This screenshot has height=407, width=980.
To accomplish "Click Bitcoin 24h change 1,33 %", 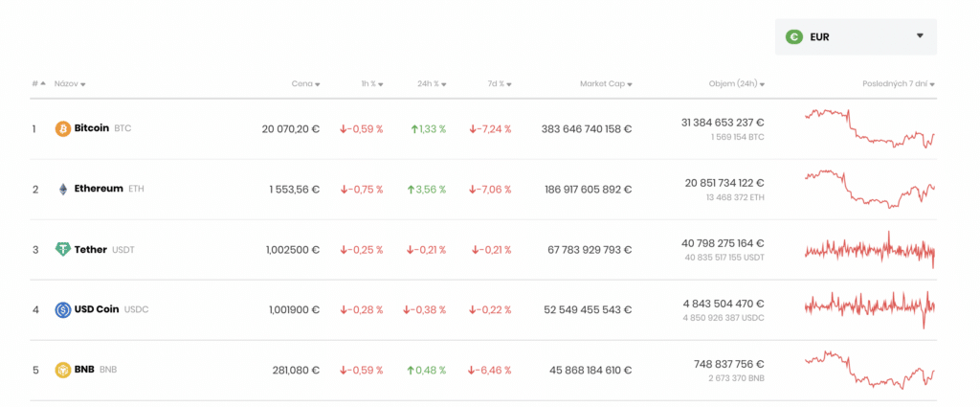I will coord(428,128).
